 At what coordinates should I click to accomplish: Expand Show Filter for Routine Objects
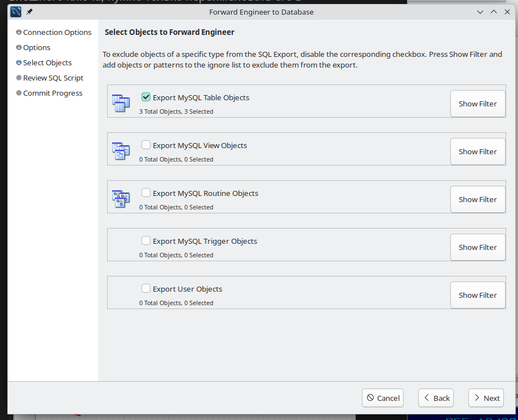coord(477,199)
